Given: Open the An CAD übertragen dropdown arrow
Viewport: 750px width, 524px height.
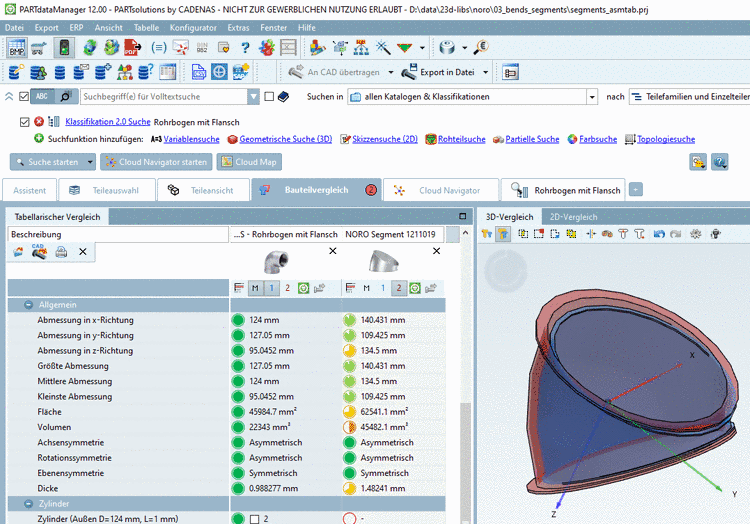Looking at the screenshot, I should click(391, 72).
